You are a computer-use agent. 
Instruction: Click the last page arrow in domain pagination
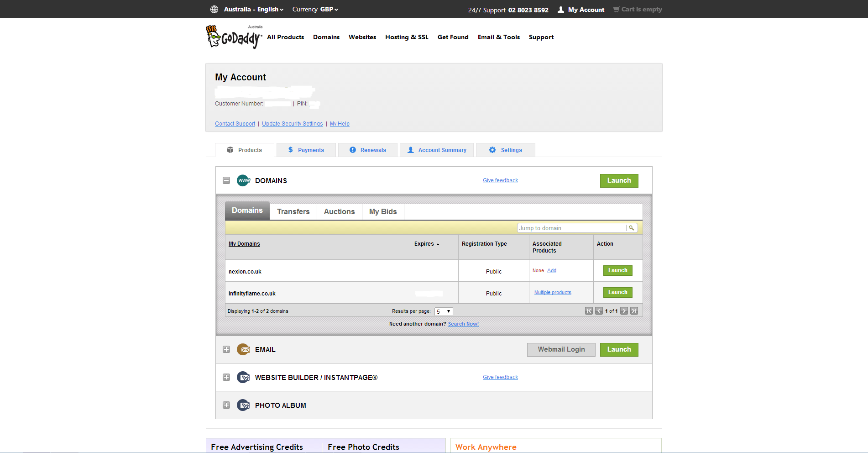pyautogui.click(x=634, y=311)
